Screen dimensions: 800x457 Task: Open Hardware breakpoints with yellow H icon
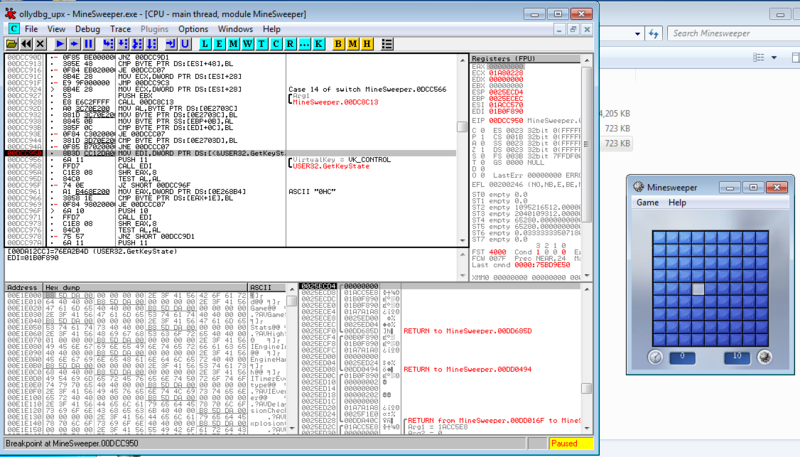367,44
